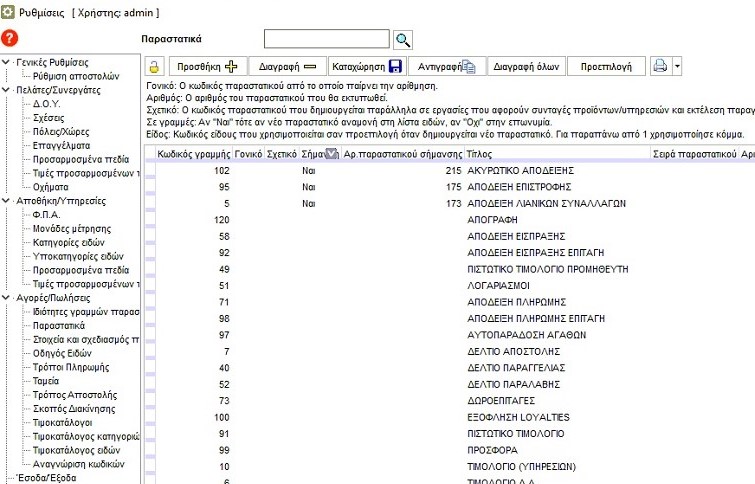Select row ΛΟΓΑΡΙΑΣΜΟΙ
755x484 pixels.
pos(498,286)
